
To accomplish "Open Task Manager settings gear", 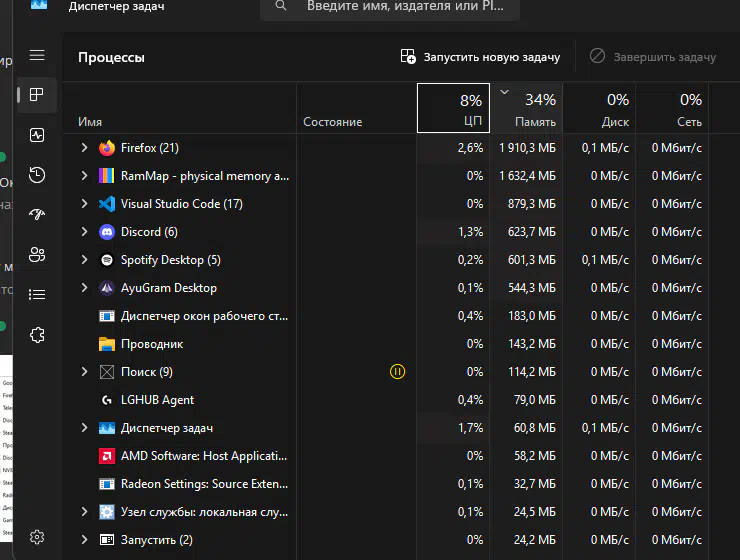I will coord(37,537).
